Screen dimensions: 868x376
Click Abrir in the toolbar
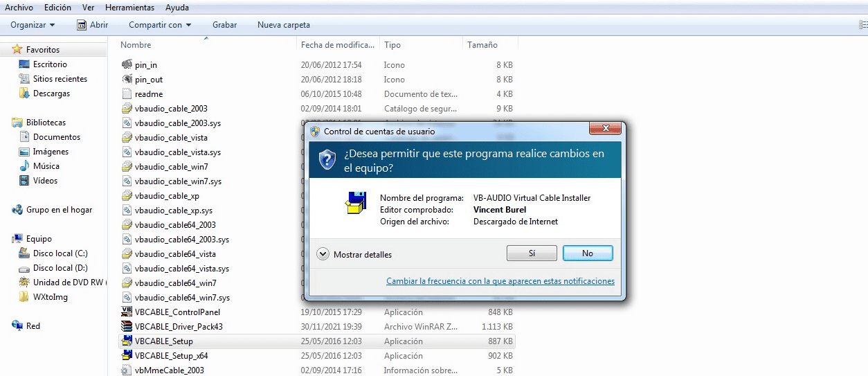(92, 25)
